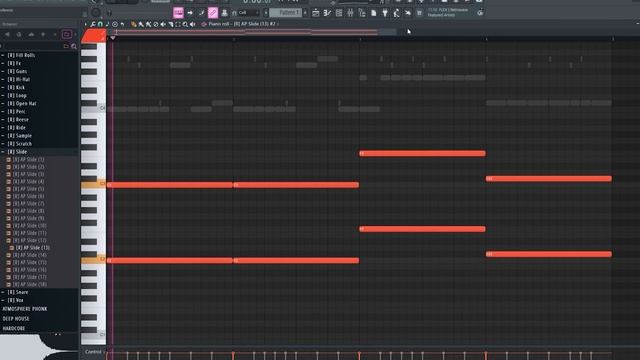Open the [R] Perc folder

tap(16, 111)
